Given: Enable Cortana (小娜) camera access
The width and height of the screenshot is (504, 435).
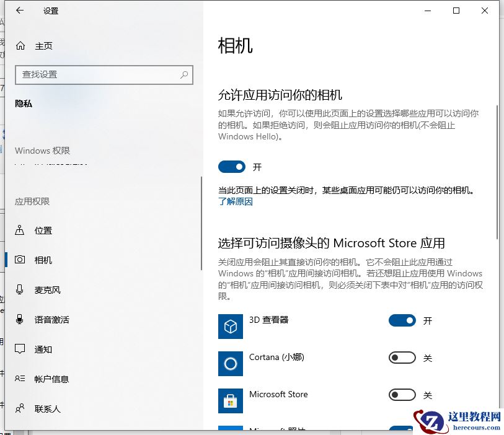Looking at the screenshot, I should point(402,358).
